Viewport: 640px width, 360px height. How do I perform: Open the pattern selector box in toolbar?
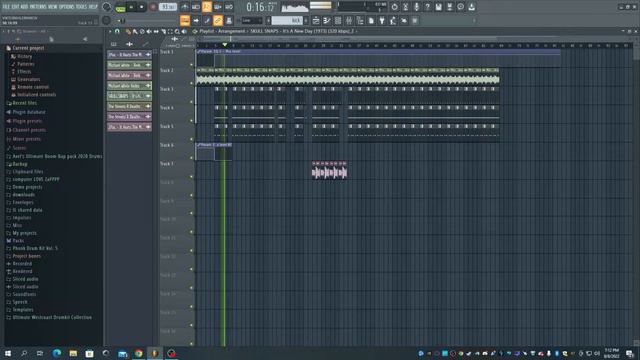click(x=287, y=20)
